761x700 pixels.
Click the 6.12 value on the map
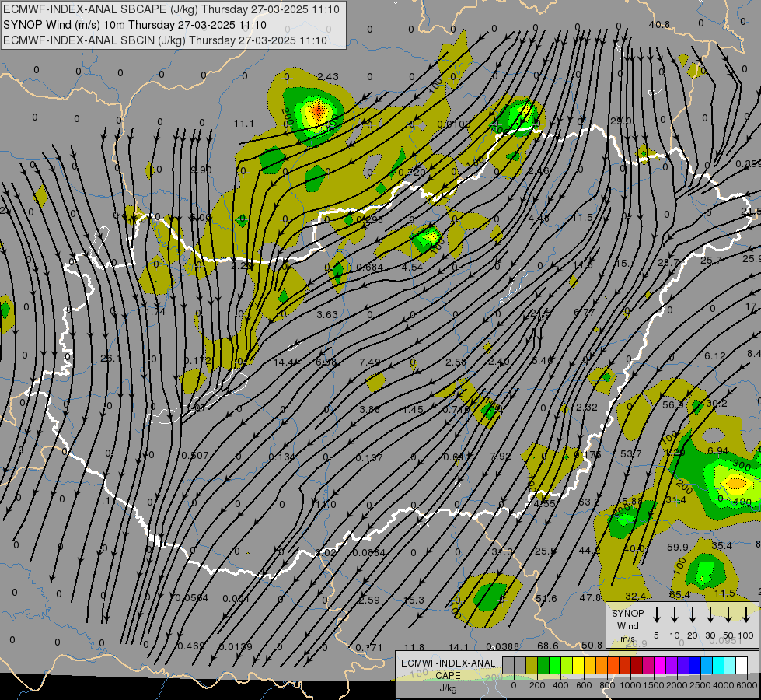pos(715,356)
